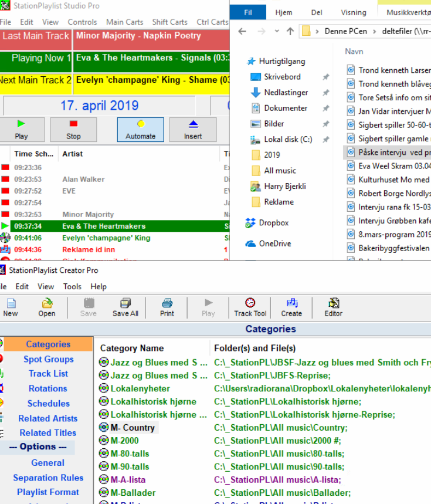Click Save All toolbar icon
The height and width of the screenshot is (504, 431).
pyautogui.click(x=125, y=307)
